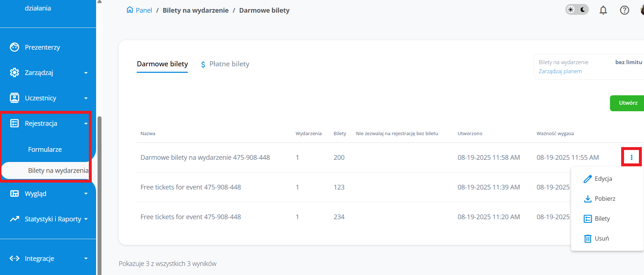The height and width of the screenshot is (275, 644).
Task: Click the Wygląd layout icon
Action: click(15, 193)
